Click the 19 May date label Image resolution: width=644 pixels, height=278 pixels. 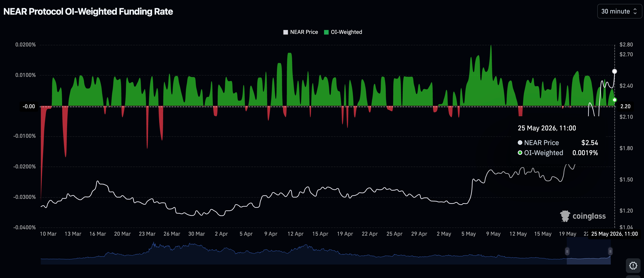(567, 234)
